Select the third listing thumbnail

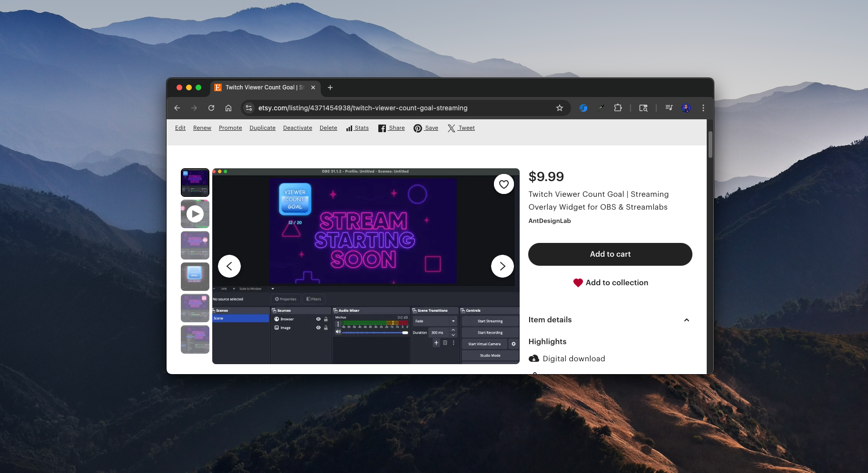195,245
